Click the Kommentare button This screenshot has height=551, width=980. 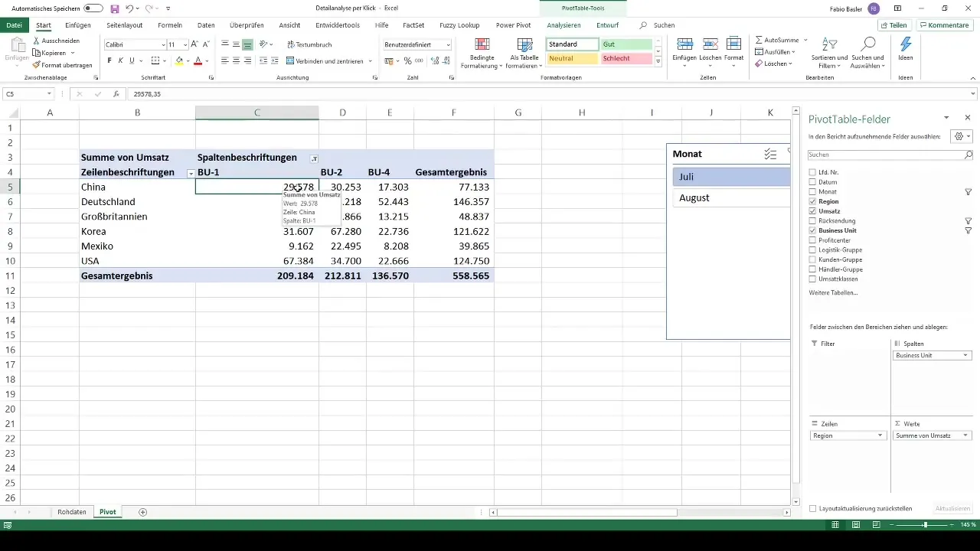click(944, 25)
